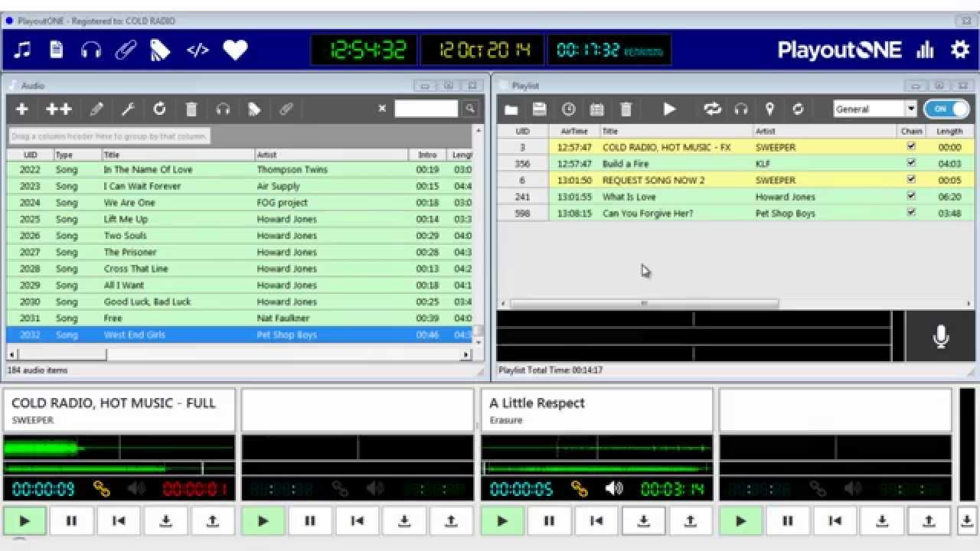Play the COLD RADIO sweeper player
Viewport: 980px width, 551px height.
click(x=24, y=521)
